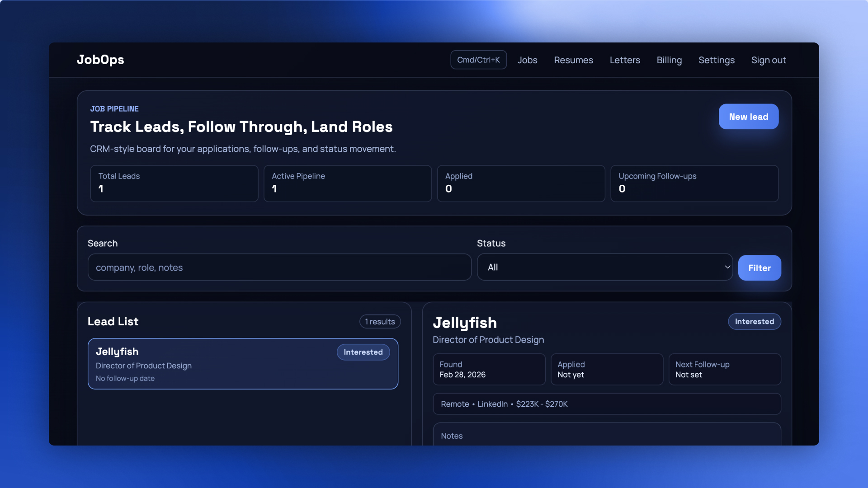The width and height of the screenshot is (868, 488).
Task: Click the Upcoming Follow-ups stat card
Action: tap(694, 183)
